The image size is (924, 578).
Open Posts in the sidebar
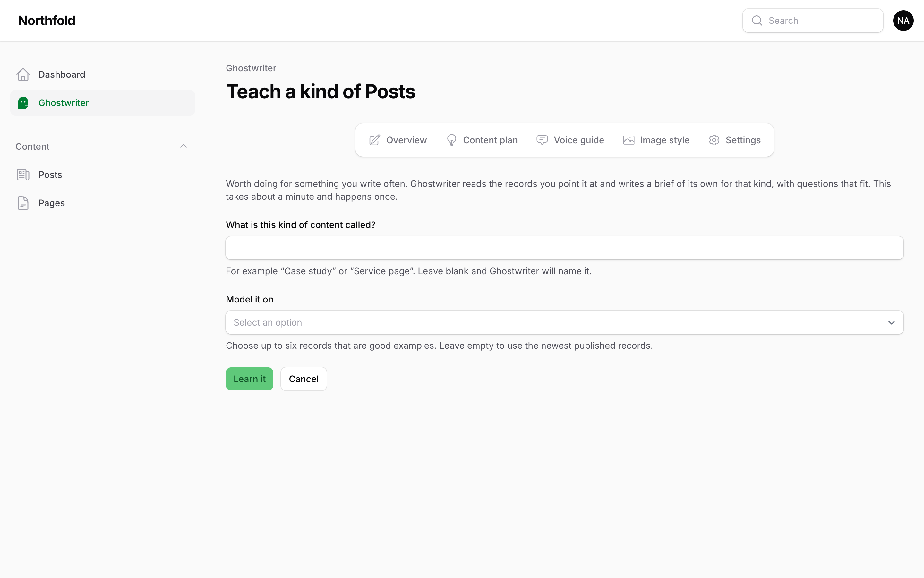pyautogui.click(x=102, y=175)
